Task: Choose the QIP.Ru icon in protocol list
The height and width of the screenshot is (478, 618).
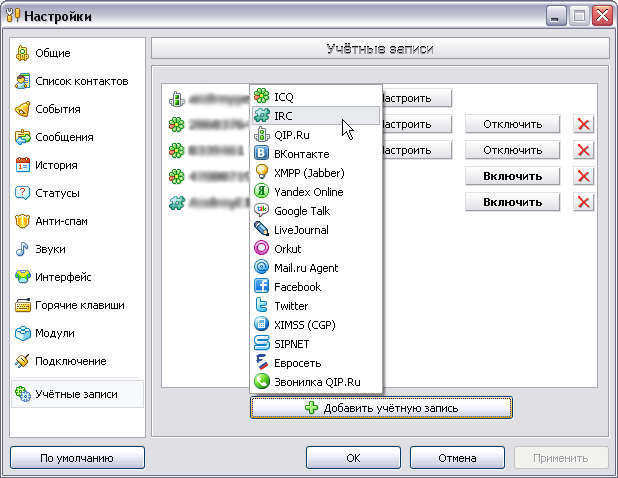Action: click(261, 134)
